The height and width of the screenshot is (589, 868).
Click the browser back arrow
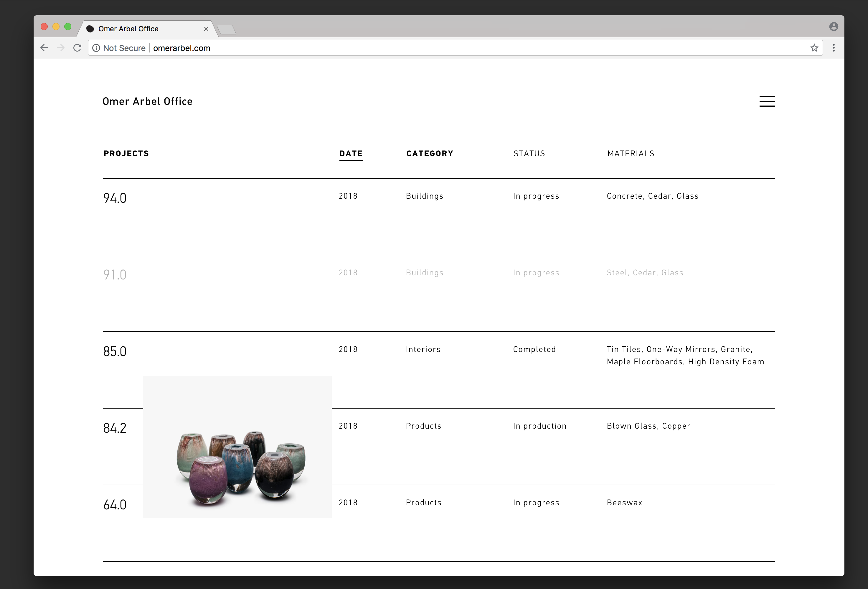coord(44,48)
